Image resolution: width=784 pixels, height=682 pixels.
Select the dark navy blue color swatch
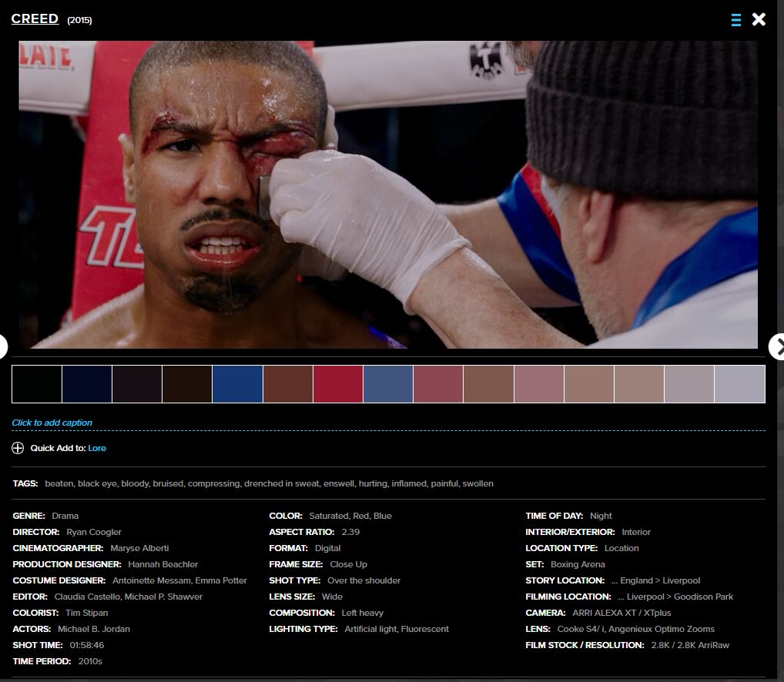coord(87,384)
